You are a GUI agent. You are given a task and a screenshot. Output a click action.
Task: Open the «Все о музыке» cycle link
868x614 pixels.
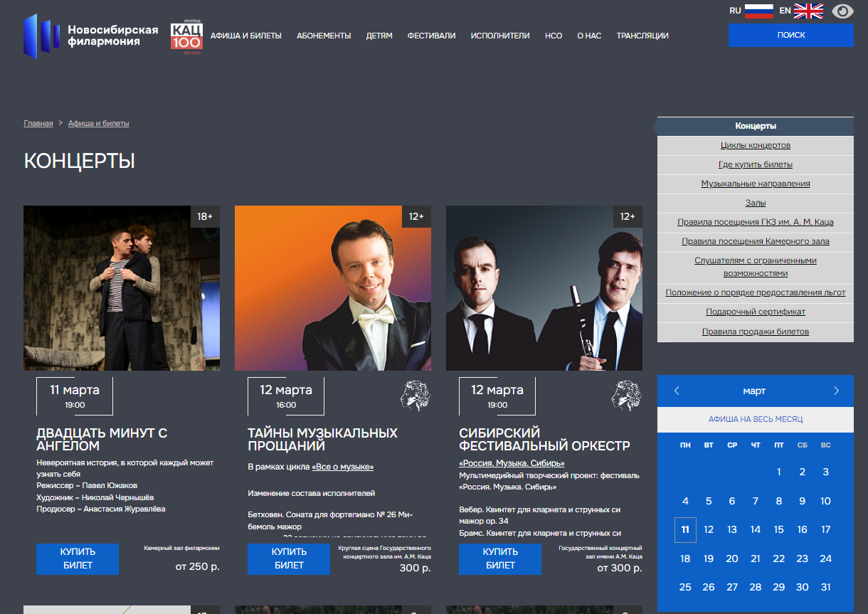(x=342, y=467)
